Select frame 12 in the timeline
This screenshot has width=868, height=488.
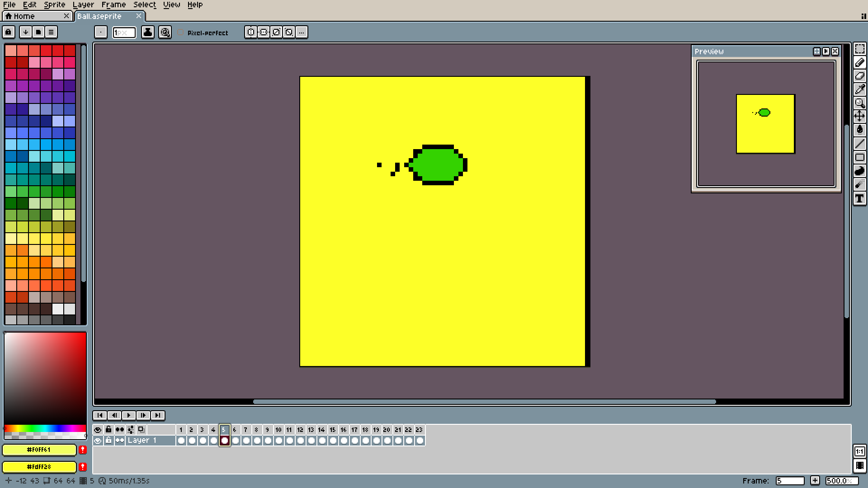(300, 430)
